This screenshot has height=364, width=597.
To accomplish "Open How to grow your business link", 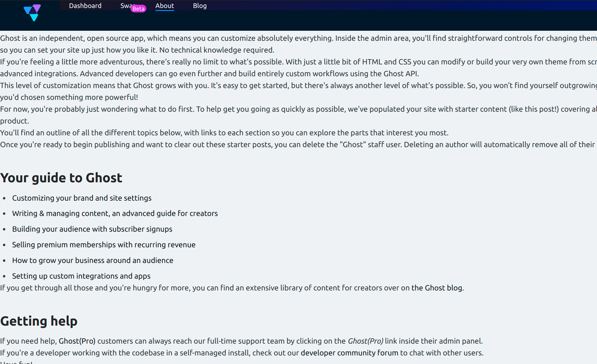I will click(93, 260).
